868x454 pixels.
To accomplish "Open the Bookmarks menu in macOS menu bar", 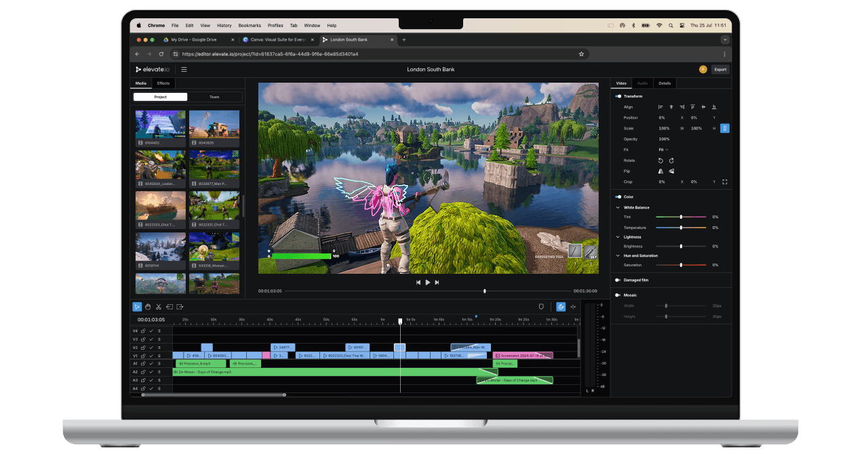I will 250,25.
